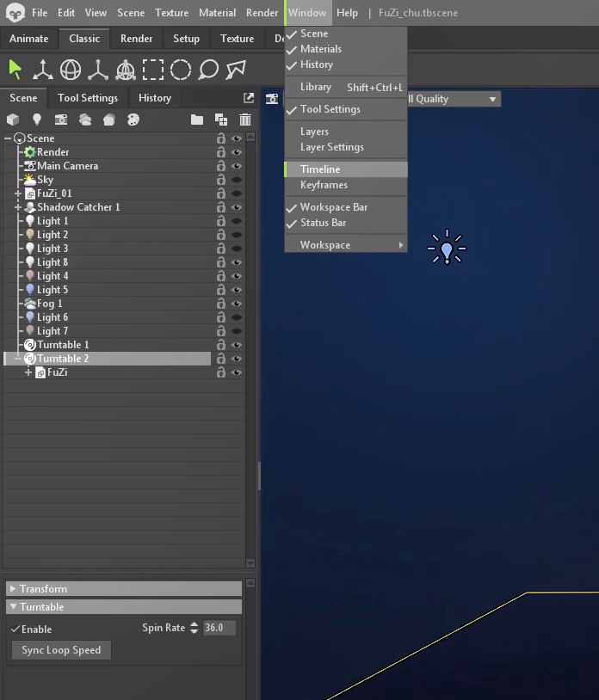Select Timeline from the Window menu

coord(320,169)
